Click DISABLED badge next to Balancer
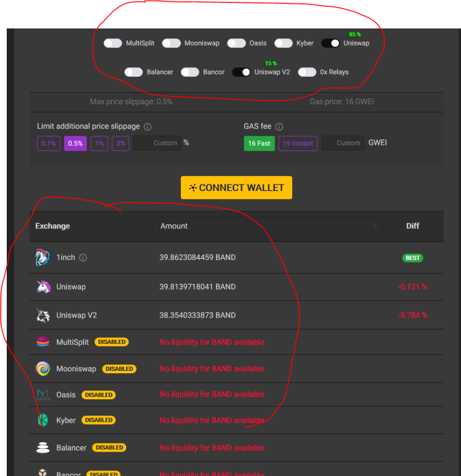Screen dimensions: 461x476 coord(109,448)
